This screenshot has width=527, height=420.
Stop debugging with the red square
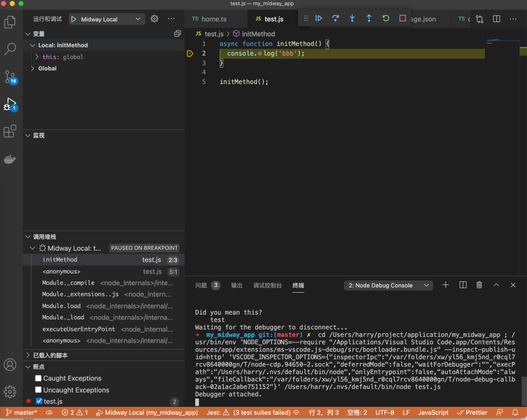click(x=402, y=19)
